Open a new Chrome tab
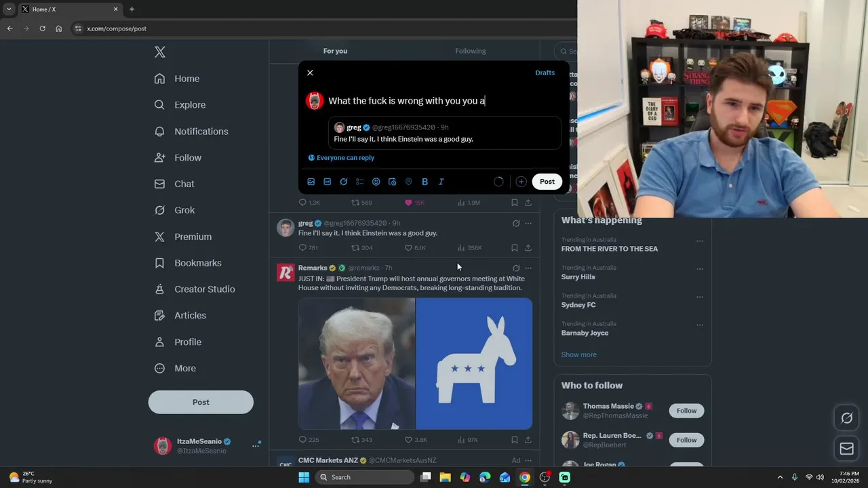Screen dimensions: 868x488 132,9
